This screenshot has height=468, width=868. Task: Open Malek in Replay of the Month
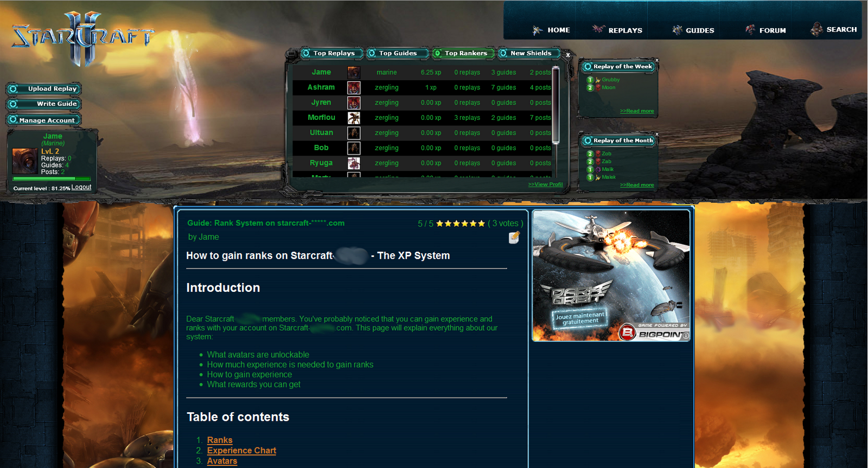pos(609,177)
